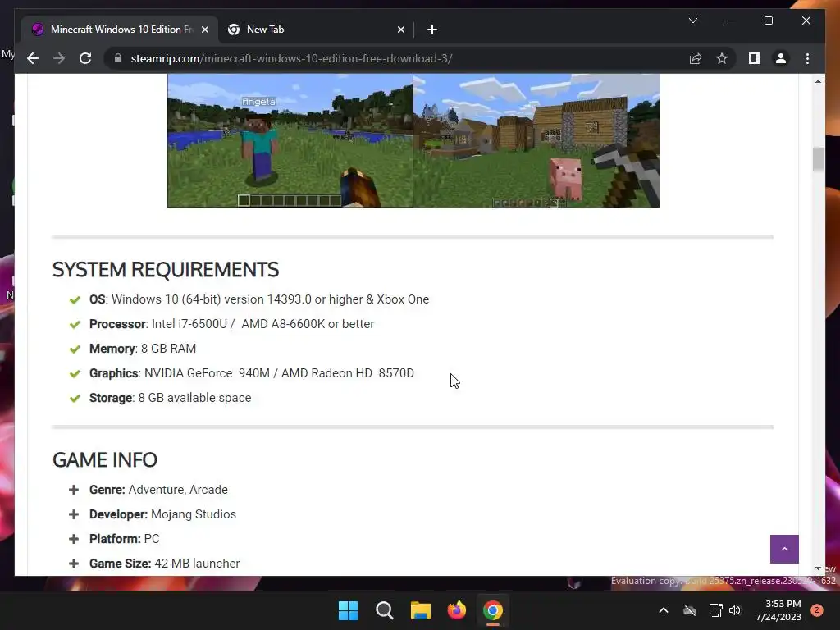Screen dimensions: 840x630
Task: Open the right Minecraft village screenshot
Action: click(x=536, y=140)
